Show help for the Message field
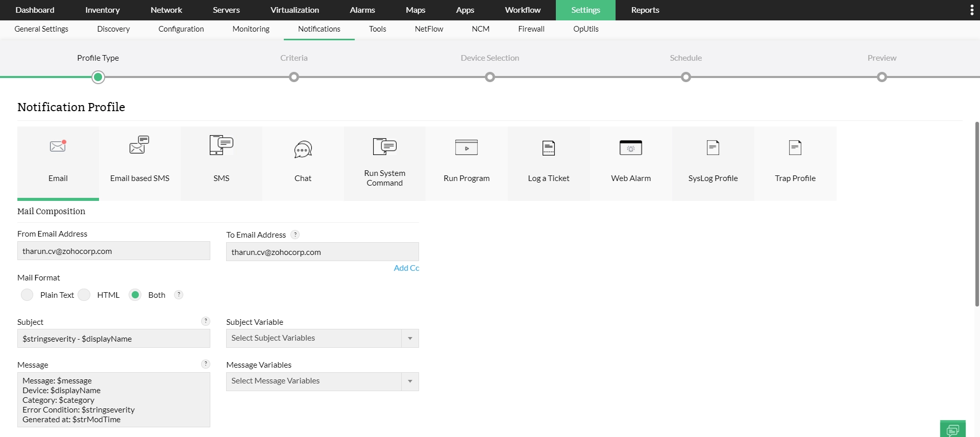980x437 pixels. click(206, 364)
